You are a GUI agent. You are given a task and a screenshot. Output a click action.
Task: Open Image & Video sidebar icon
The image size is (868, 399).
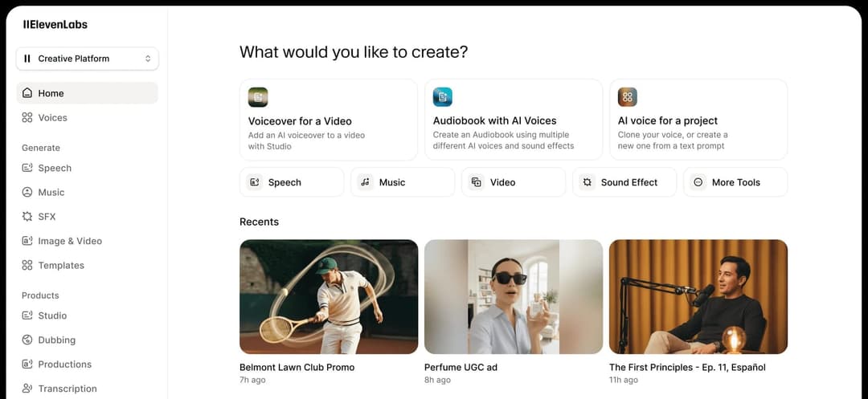click(27, 241)
